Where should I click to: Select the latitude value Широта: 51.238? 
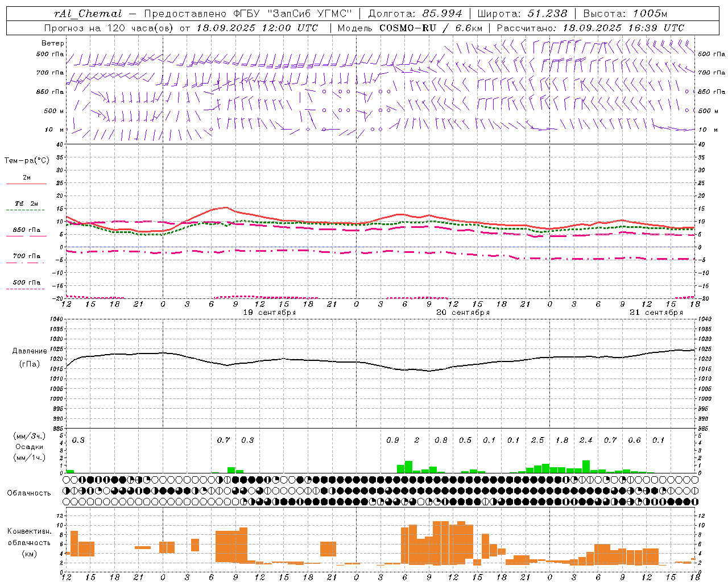pyautogui.click(x=522, y=14)
